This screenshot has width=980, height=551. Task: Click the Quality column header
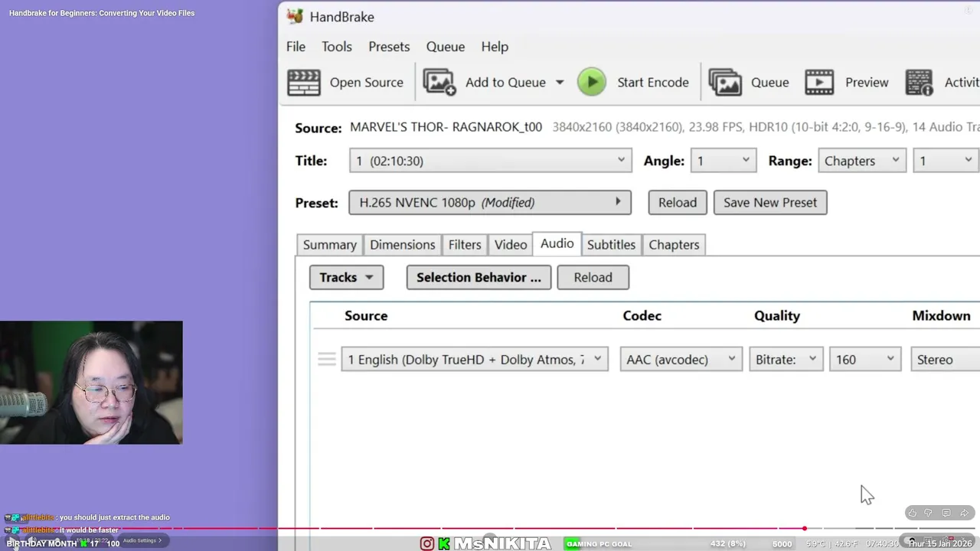[x=777, y=316]
